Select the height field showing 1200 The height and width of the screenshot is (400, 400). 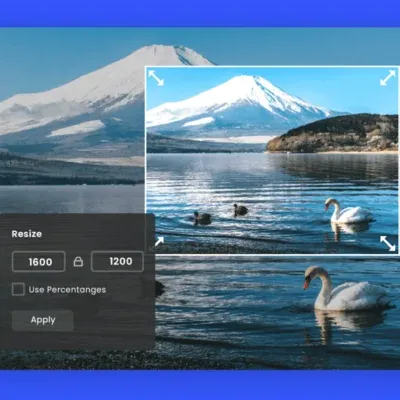(117, 261)
